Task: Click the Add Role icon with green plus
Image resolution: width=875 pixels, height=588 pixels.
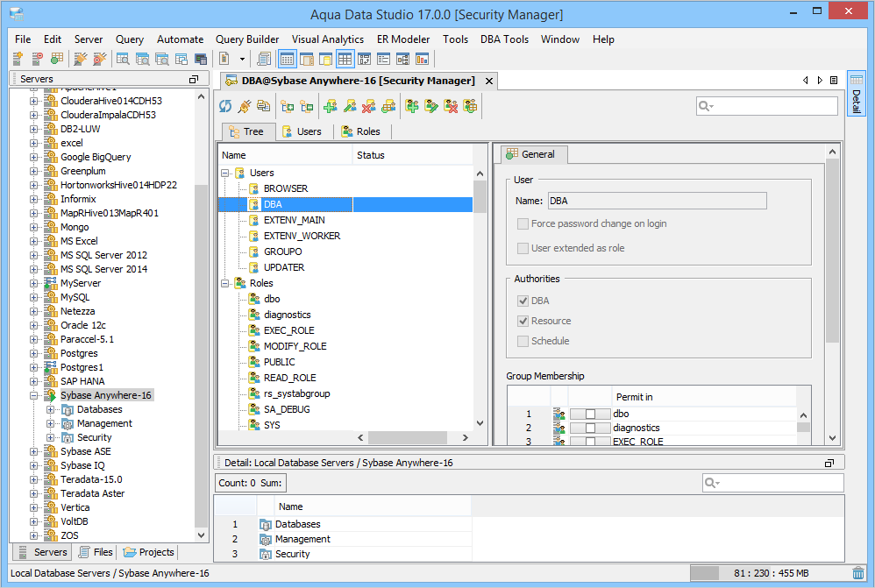Action: (x=412, y=106)
